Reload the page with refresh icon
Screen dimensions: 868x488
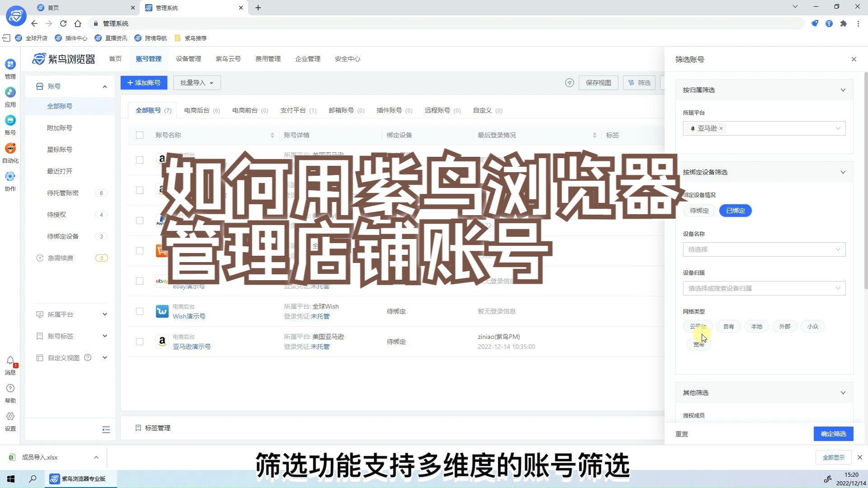point(63,23)
